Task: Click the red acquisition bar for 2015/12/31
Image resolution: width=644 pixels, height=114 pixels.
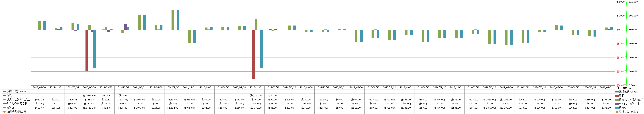Action: 254,54
